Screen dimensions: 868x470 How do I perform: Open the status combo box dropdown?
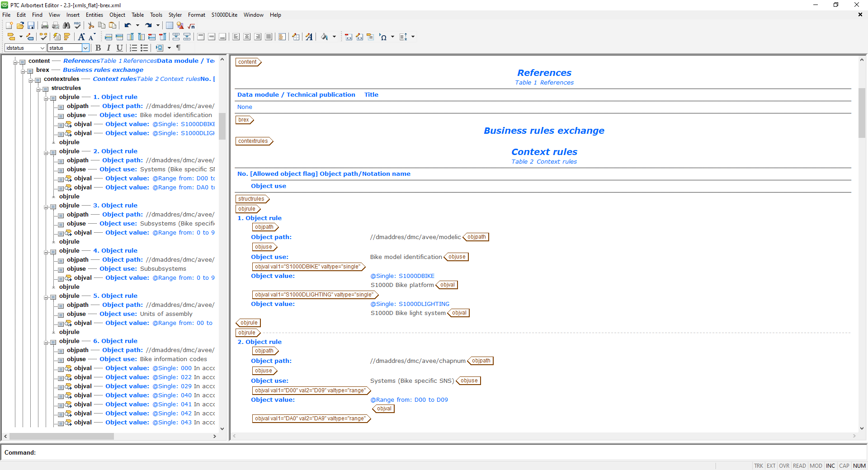coord(85,48)
